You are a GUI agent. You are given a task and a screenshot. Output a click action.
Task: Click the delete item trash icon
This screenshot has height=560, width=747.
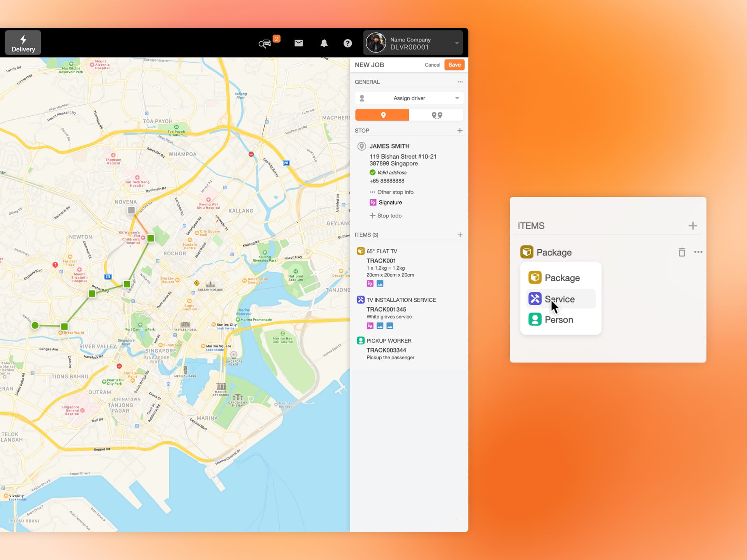(681, 252)
